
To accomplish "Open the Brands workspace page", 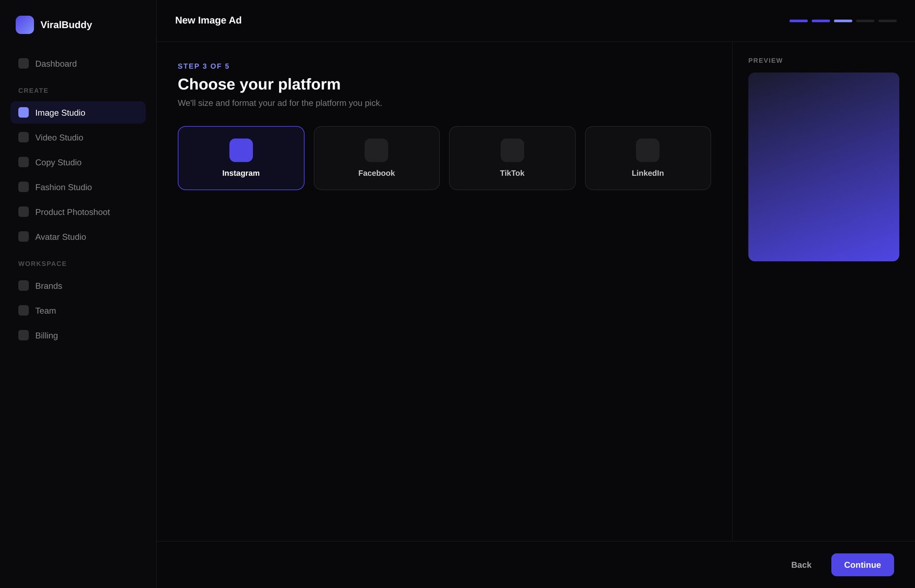I will pos(78,285).
